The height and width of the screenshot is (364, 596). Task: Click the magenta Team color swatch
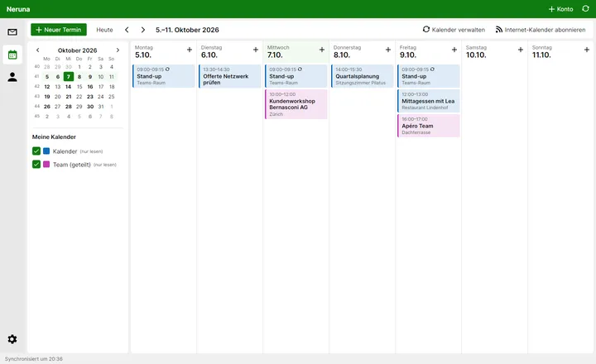[x=46, y=165]
